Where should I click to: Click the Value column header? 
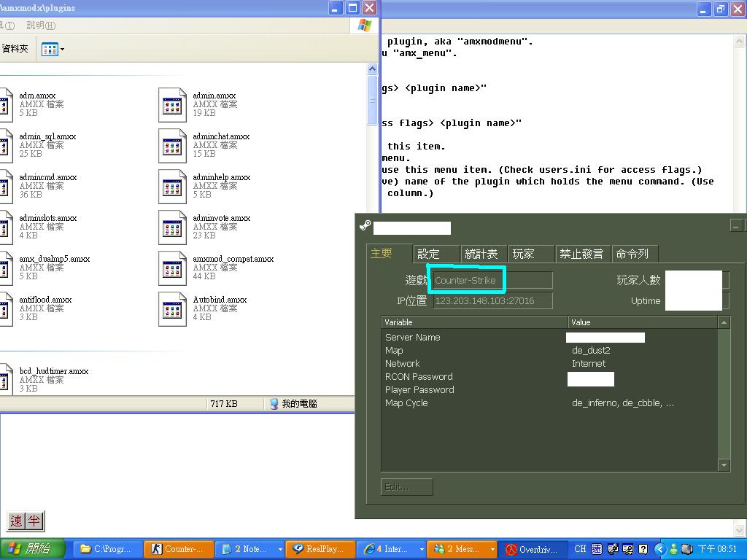(643, 322)
